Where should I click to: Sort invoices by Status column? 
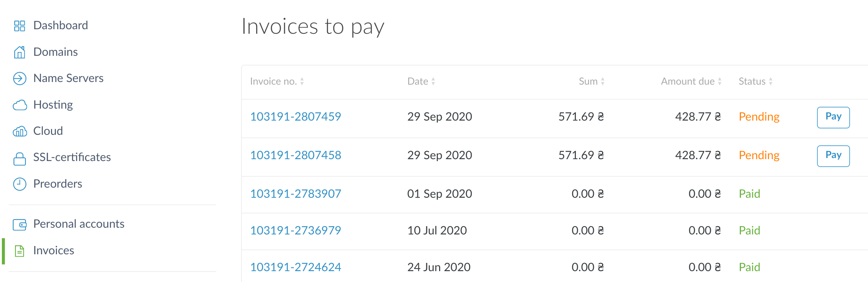coord(755,81)
